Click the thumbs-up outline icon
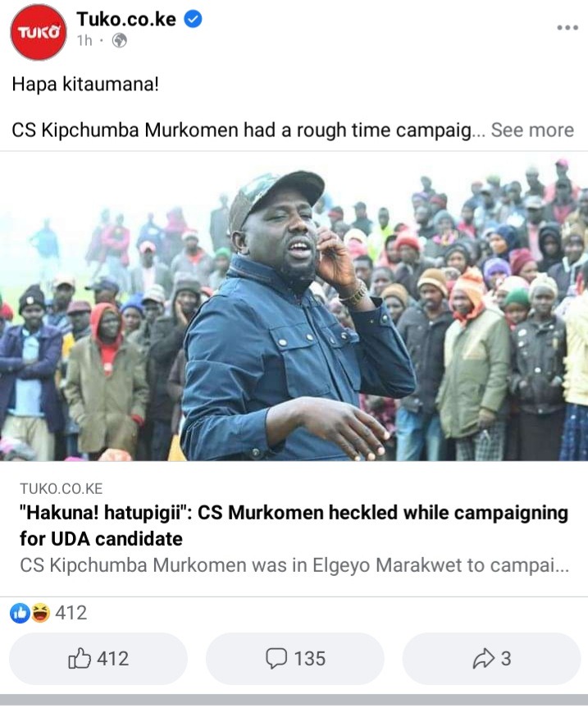 [x=80, y=658]
